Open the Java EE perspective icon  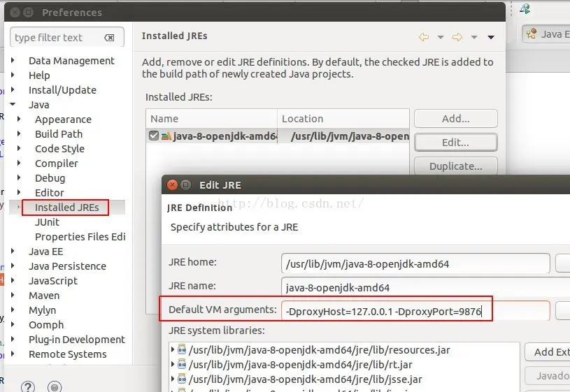pyautogui.click(x=532, y=34)
